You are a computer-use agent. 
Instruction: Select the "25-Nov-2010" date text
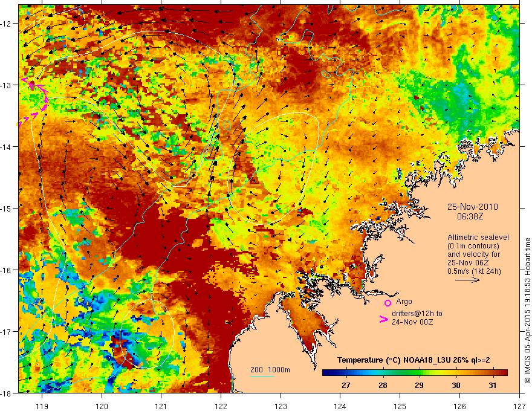point(473,207)
